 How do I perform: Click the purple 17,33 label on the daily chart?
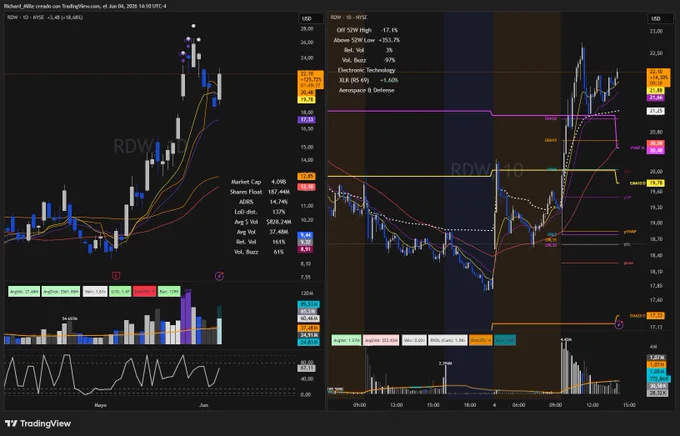[307, 120]
